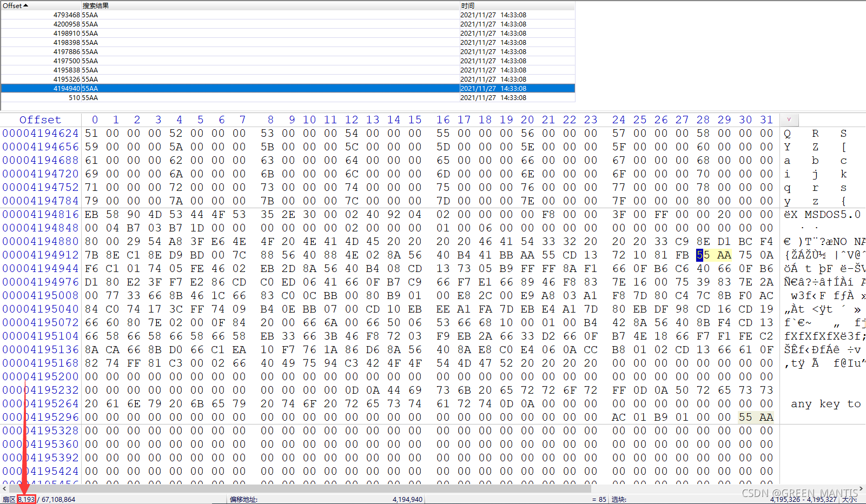This screenshot has height=504, width=866.
Task: Click offset row 00004194912
Action: (x=41, y=255)
